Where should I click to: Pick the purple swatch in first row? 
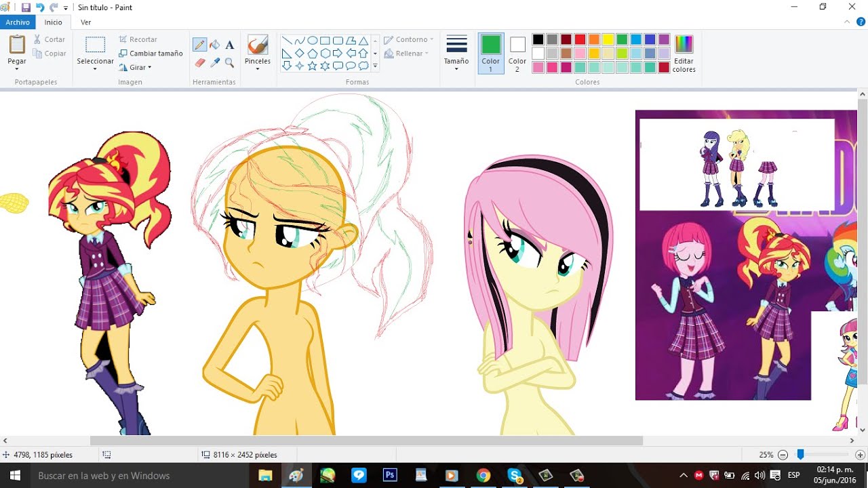click(x=664, y=39)
